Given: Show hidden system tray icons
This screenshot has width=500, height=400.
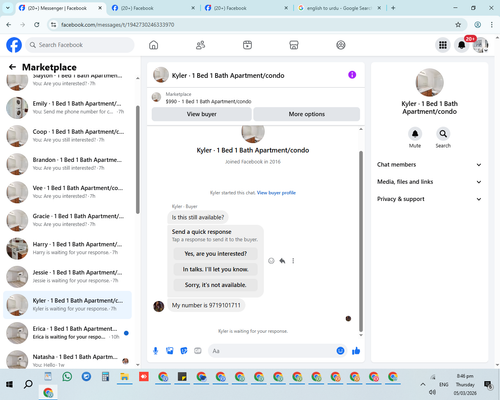Looking at the screenshot, I should tap(423, 384).
